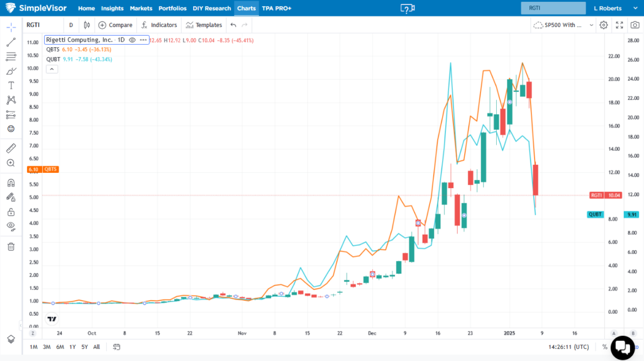Open the Indicators dialog

(159, 25)
